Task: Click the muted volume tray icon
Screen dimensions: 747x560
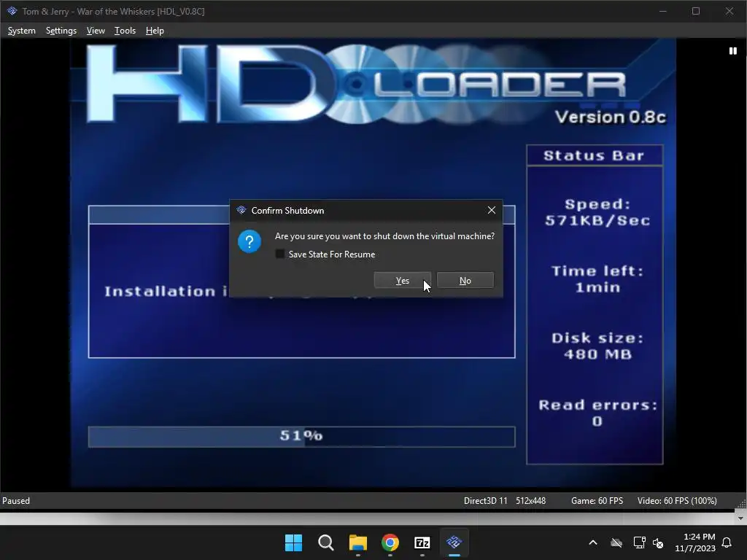Action: pos(659,542)
